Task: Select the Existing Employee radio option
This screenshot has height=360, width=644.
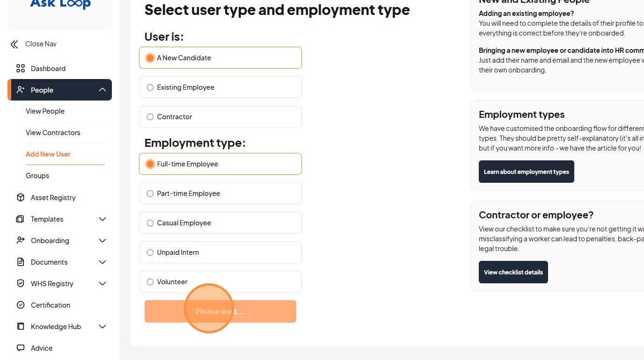Action: click(150, 87)
